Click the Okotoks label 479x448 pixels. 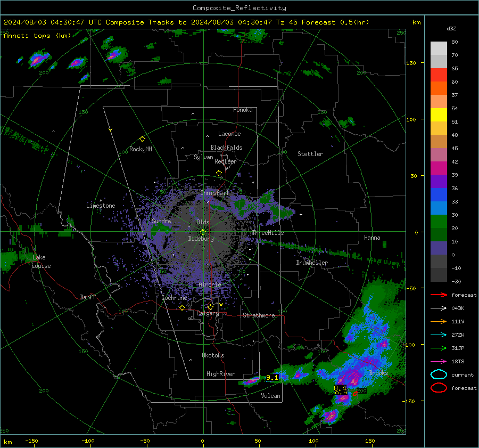click(213, 355)
